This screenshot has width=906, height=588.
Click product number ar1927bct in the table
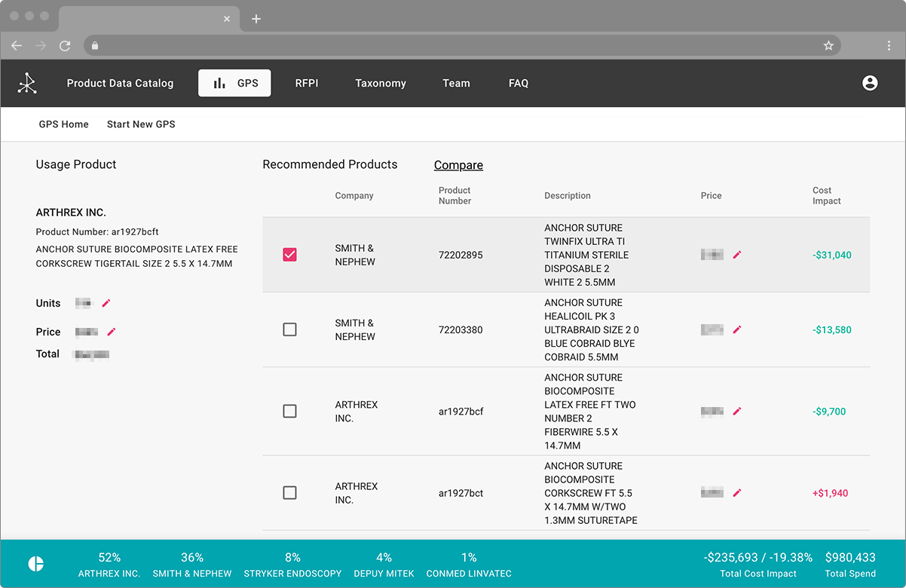tap(461, 493)
